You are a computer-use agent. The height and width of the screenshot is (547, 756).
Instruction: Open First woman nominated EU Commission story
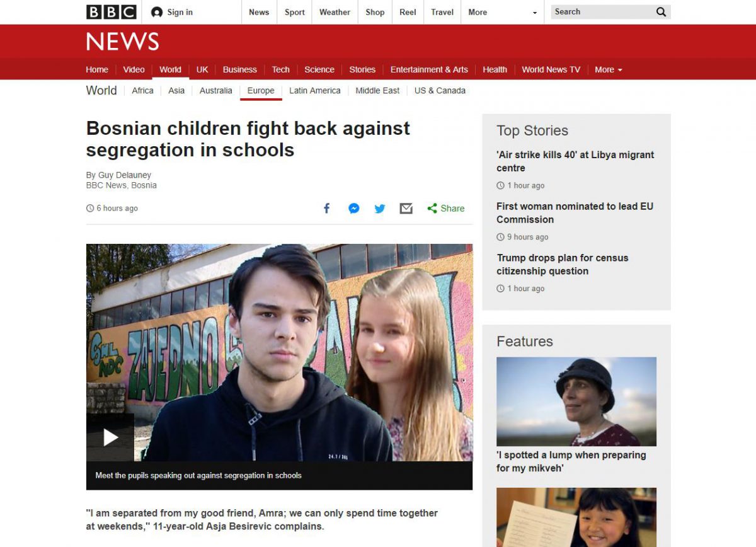575,213
